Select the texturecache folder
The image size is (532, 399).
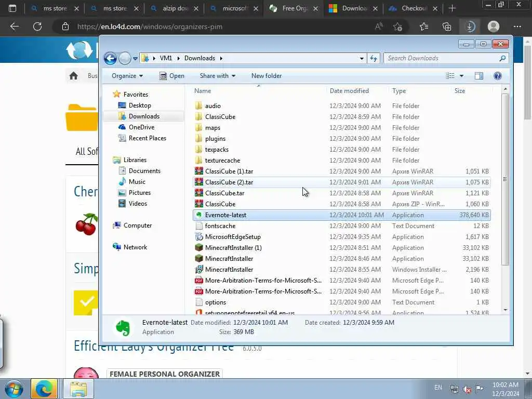coord(222,160)
